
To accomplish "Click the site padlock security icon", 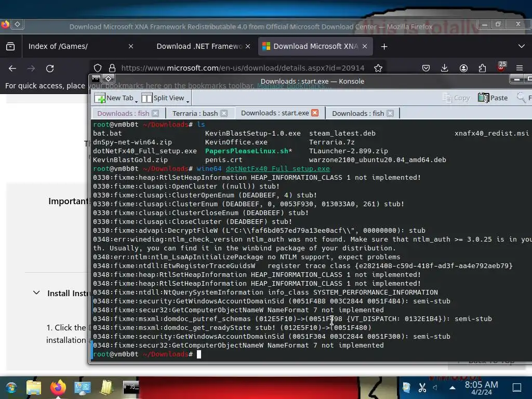I will 112,68.
